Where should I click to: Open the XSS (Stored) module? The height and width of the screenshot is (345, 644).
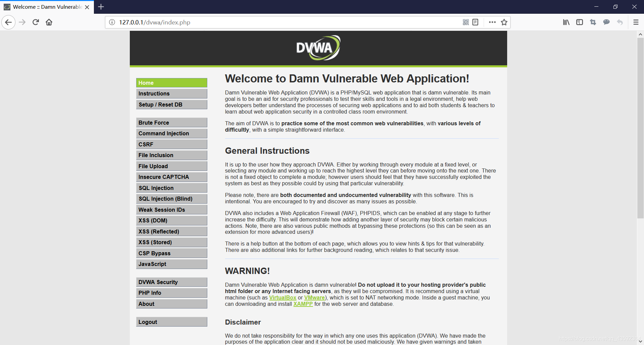[172, 242]
